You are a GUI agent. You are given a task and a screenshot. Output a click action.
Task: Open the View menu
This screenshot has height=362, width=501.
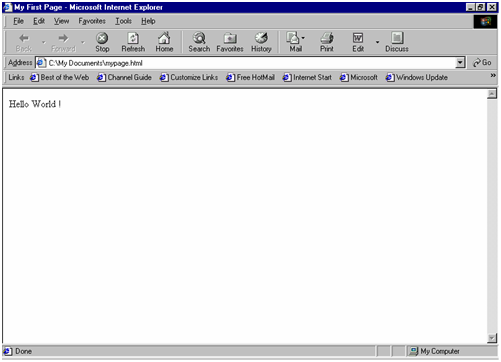(62, 21)
